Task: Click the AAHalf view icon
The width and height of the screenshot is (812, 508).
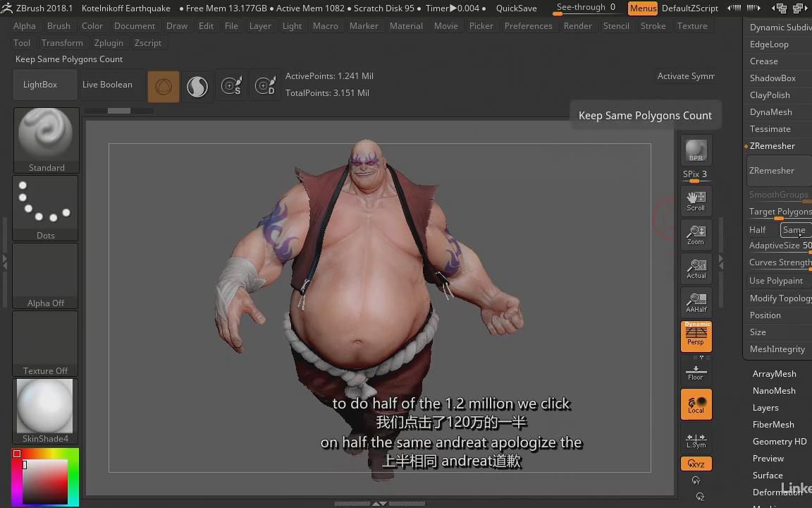Action: click(696, 301)
